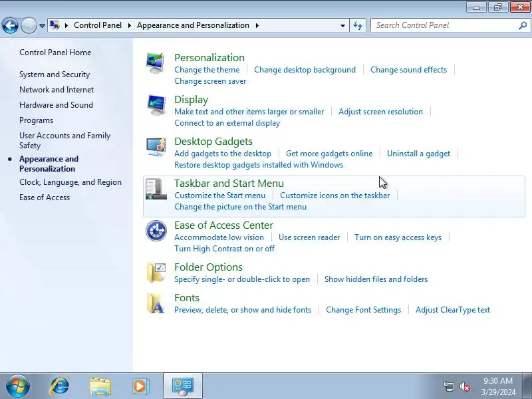Screen dimensions: 532x399
Task: Click Change Font Settings
Action: [363, 310]
